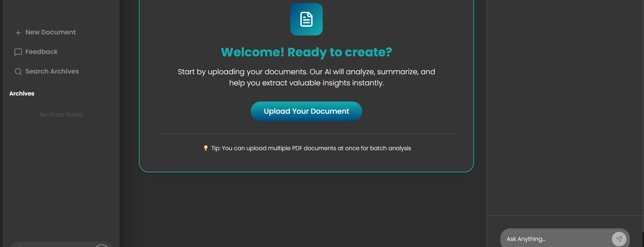Click the circular outlined button at sidebar bottom

pyautogui.click(x=102, y=246)
